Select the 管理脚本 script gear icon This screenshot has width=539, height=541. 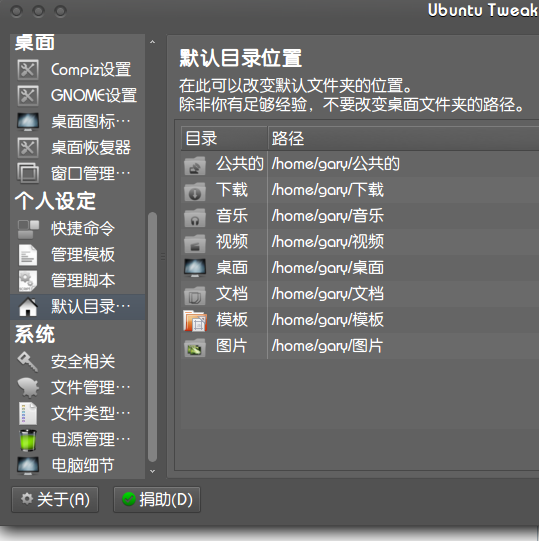(28, 281)
